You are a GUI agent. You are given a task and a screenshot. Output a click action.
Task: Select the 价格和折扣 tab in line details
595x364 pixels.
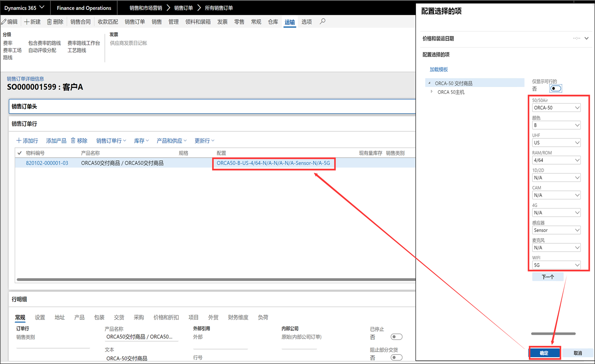(166, 317)
